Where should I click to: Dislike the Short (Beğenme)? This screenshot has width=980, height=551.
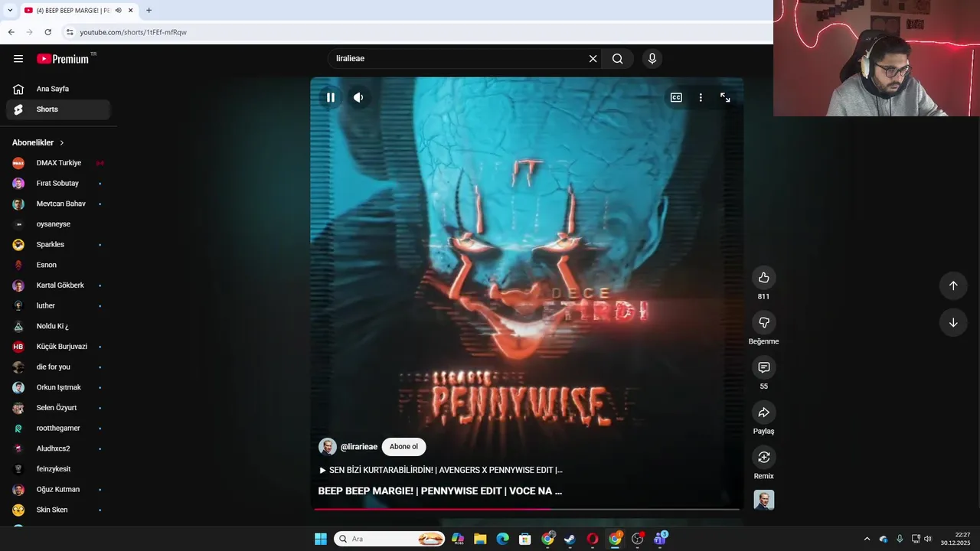click(763, 322)
